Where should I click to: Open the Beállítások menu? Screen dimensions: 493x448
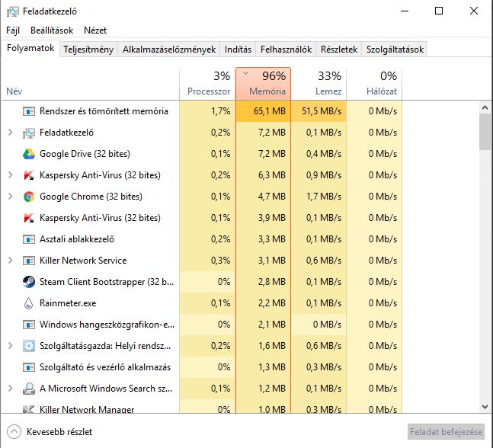pyautogui.click(x=52, y=30)
